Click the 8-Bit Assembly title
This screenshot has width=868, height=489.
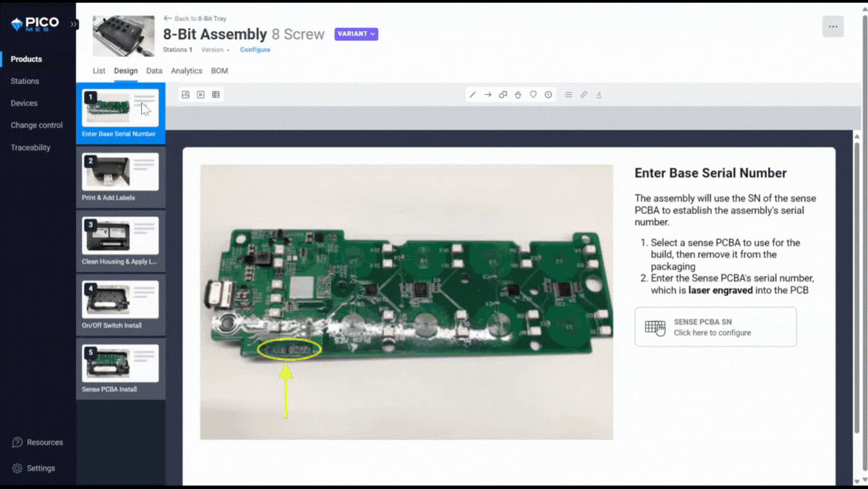[215, 34]
